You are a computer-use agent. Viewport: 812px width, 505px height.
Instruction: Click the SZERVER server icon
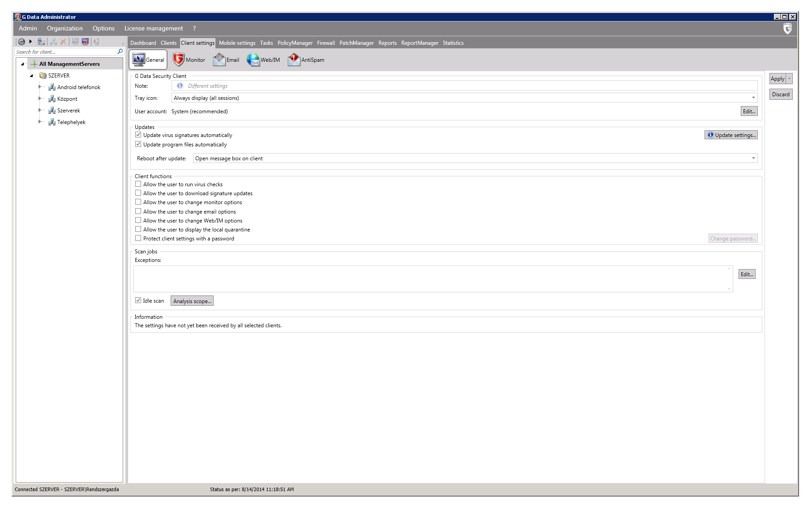click(43, 76)
